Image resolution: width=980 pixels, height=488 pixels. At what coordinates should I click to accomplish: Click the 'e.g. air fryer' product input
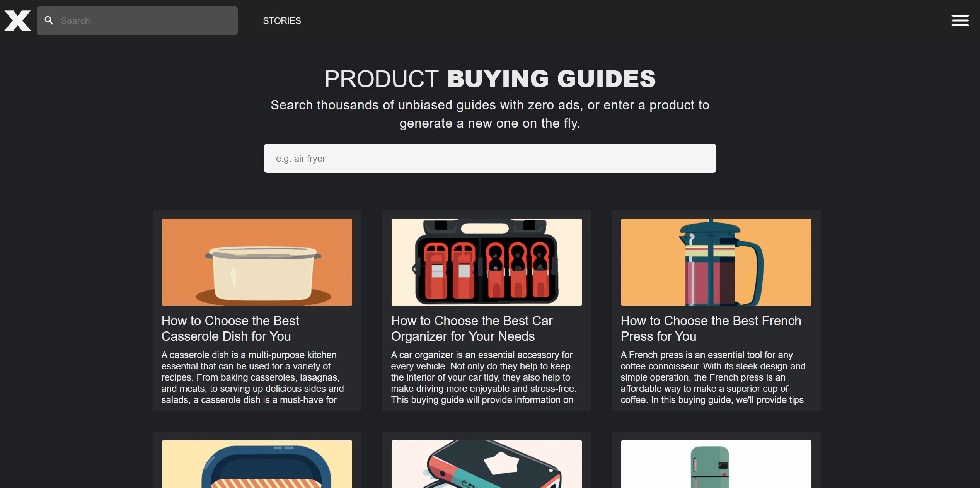(x=489, y=158)
